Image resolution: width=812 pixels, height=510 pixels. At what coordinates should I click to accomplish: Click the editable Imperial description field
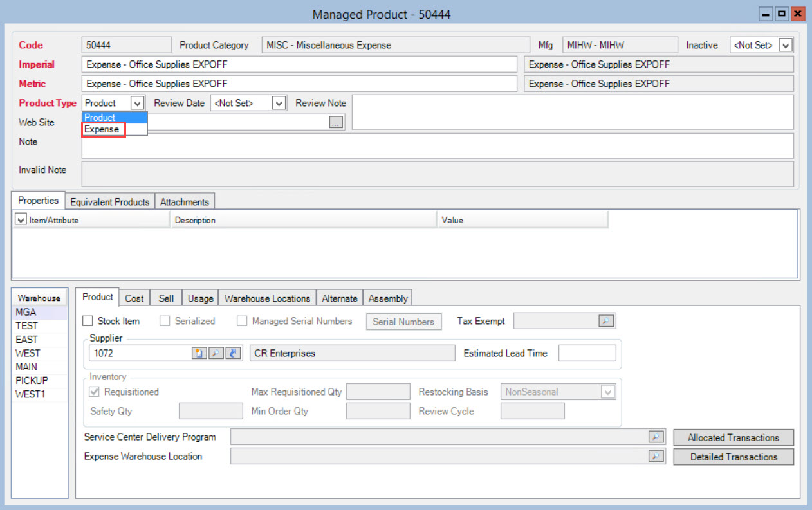(x=299, y=64)
